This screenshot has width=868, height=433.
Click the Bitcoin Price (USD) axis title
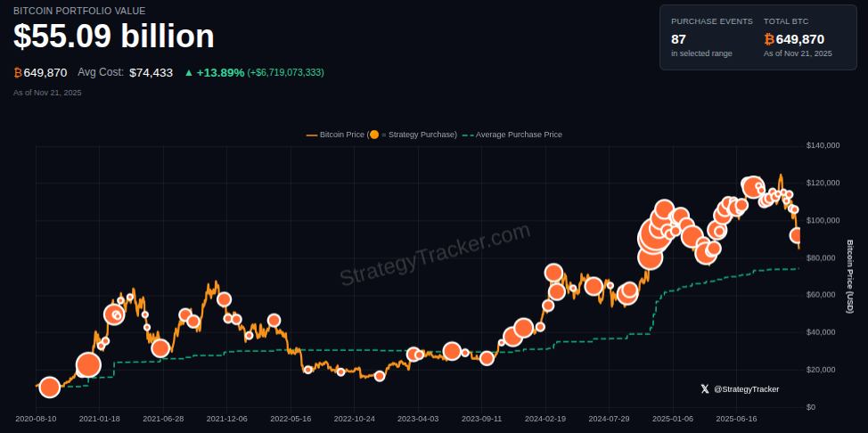tap(851, 276)
